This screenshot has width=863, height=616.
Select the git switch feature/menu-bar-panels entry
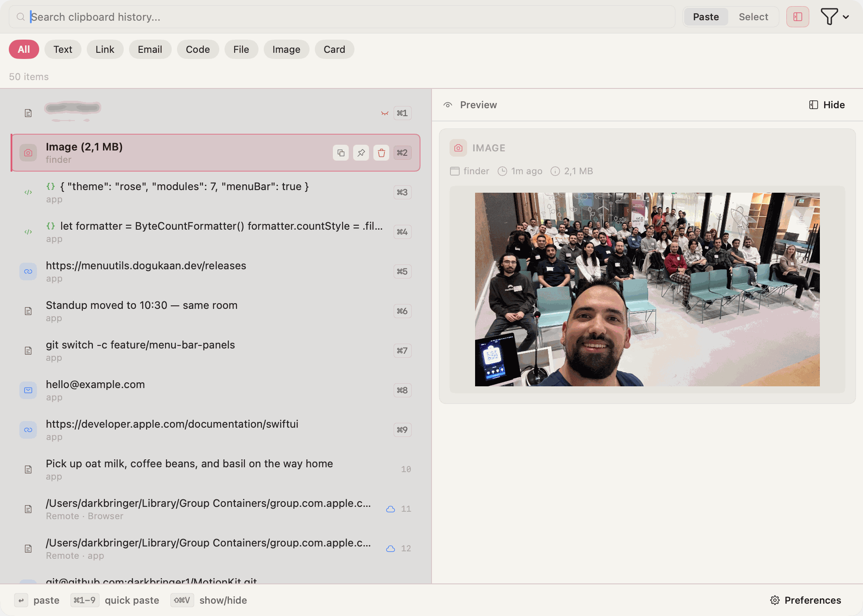tap(215, 351)
